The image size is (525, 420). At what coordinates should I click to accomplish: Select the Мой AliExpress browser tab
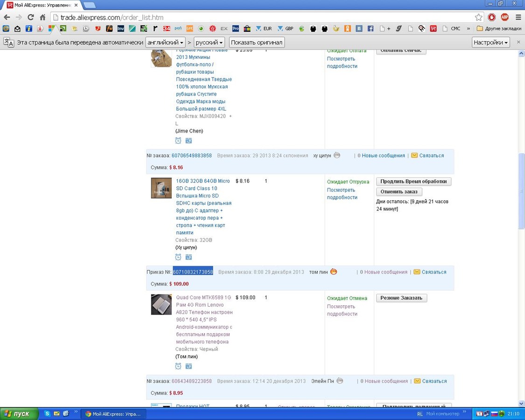point(43,5)
